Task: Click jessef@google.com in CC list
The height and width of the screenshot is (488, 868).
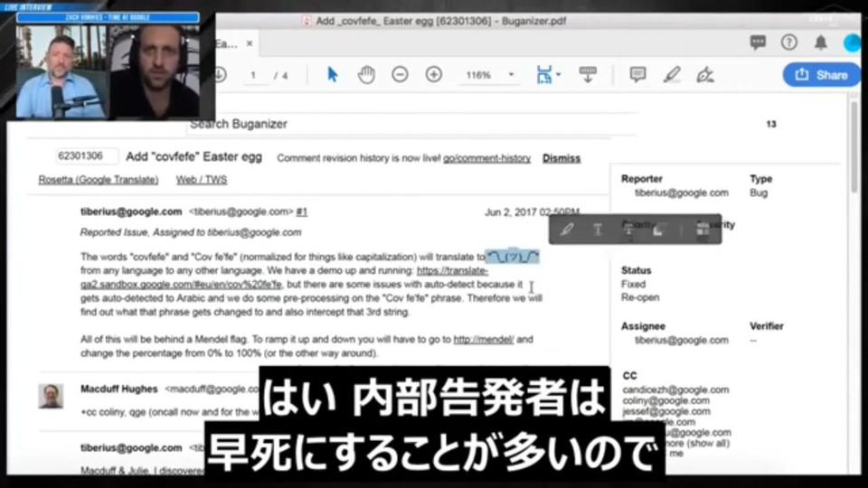Action: click(666, 411)
